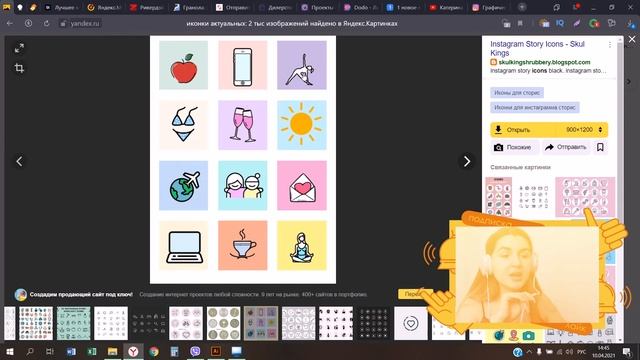Image resolution: width=640 pixels, height=360 pixels.
Task: Close the image viewer
Action: 632,39
